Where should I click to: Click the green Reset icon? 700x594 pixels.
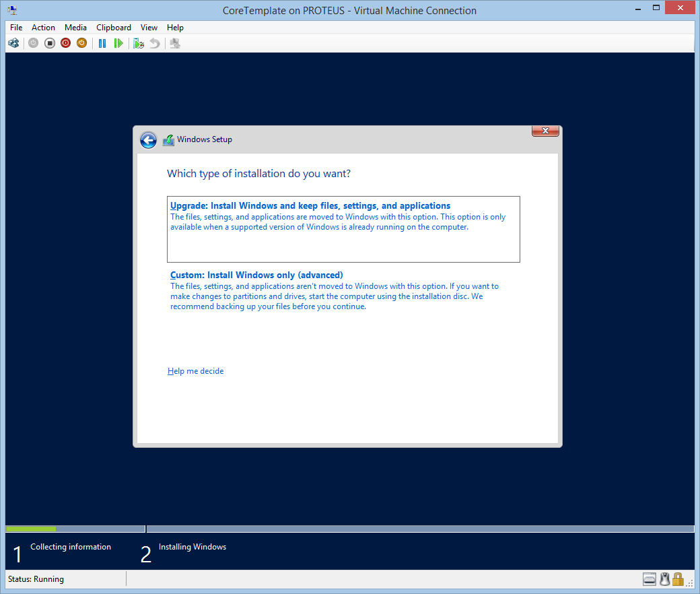[x=118, y=43]
